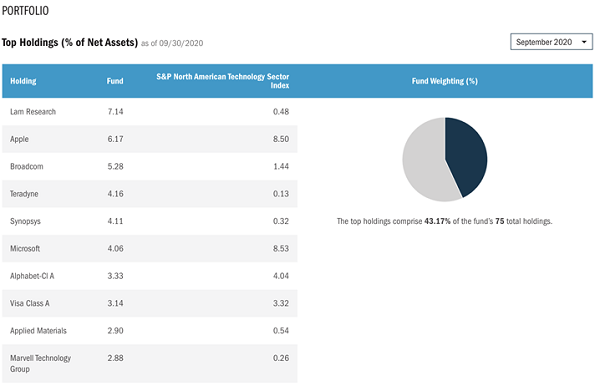Click the Holding column header
Viewport: 600px width, 386px height.
coord(23,81)
